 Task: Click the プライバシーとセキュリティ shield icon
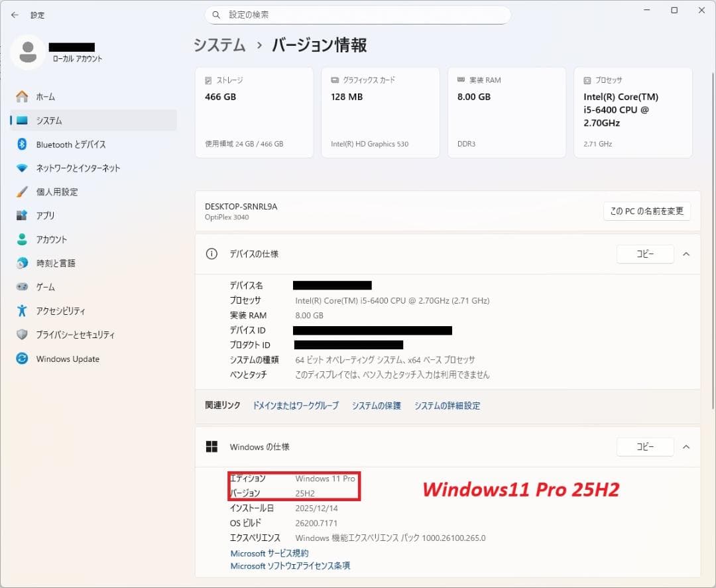tap(22, 335)
